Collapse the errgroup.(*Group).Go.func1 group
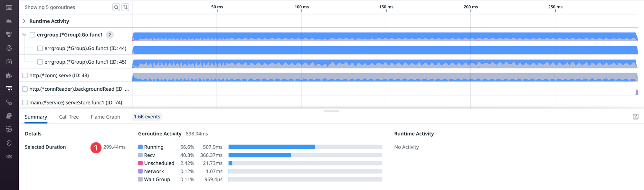The image size is (644, 190). pos(24,35)
